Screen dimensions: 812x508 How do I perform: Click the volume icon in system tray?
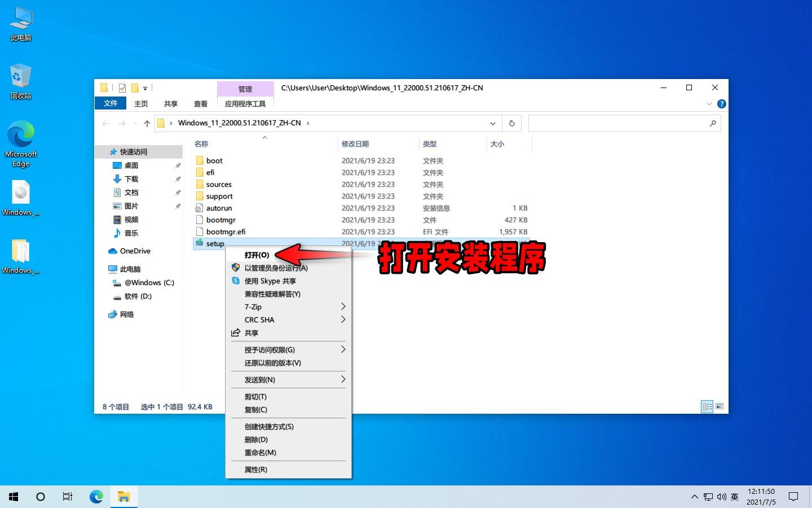(722, 497)
